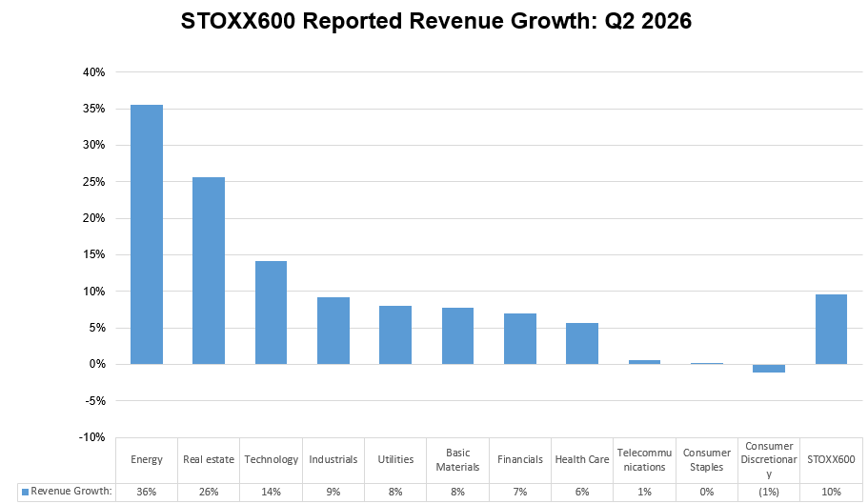Image resolution: width=868 pixels, height=504 pixels.
Task: Select the Technology bar in chart
Action: click(271, 312)
